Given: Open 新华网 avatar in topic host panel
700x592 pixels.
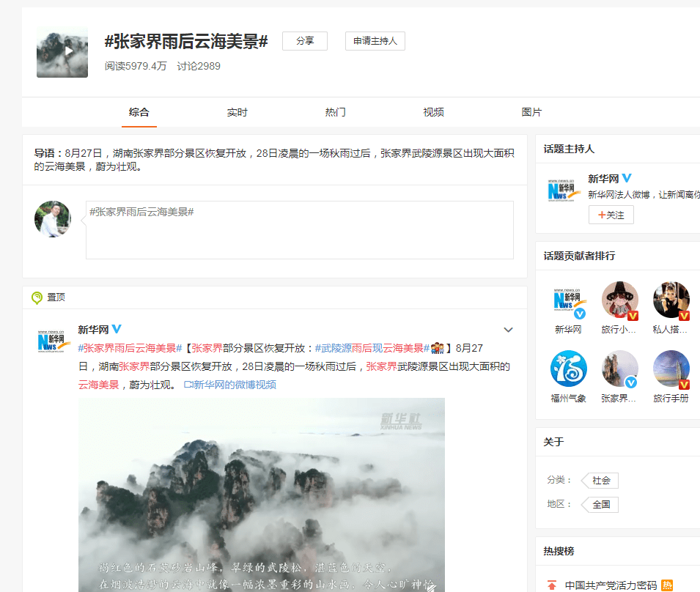Looking at the screenshot, I should point(564,191).
